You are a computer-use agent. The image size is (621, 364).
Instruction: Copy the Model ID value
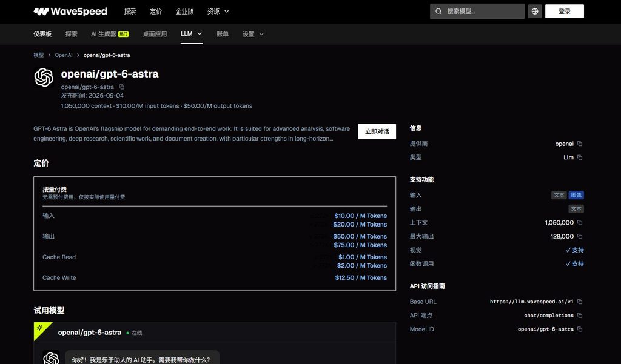tap(580, 329)
